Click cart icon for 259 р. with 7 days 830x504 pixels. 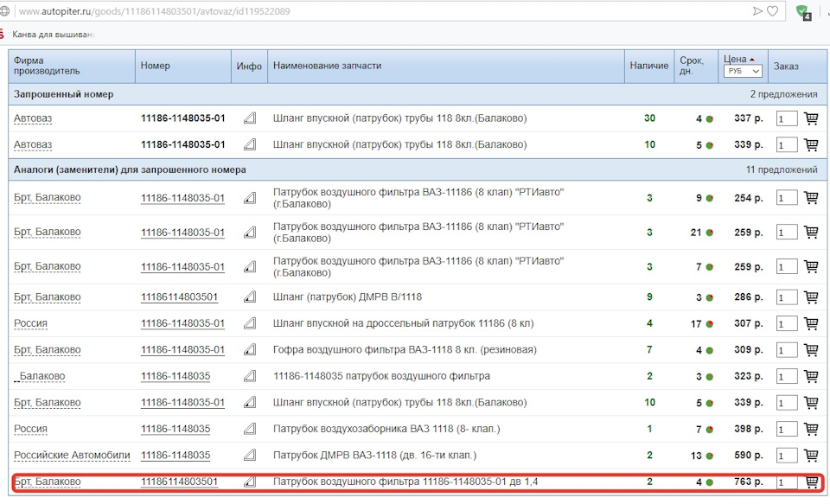click(811, 266)
